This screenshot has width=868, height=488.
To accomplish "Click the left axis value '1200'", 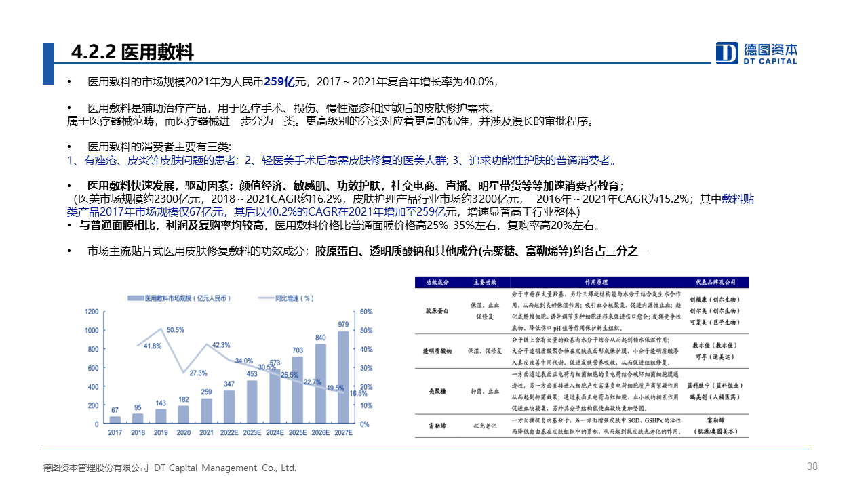I will 92,312.
